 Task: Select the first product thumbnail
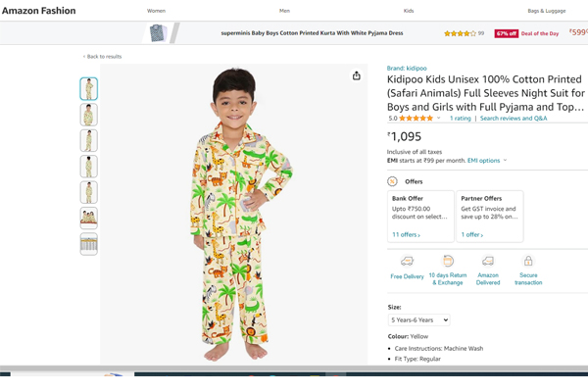[x=88, y=89]
